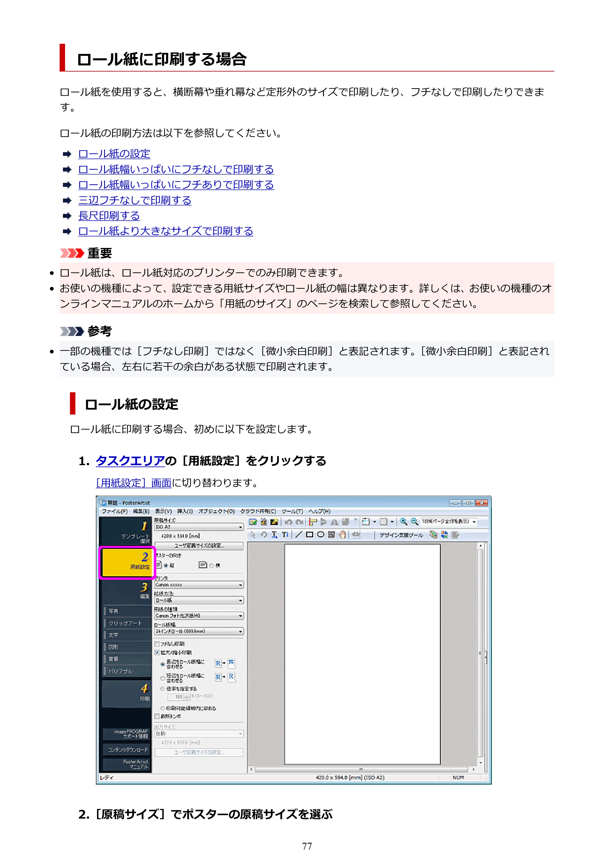Open the ヘルプ(H) menu
Viewport: 614px width, 868px height.
point(319,511)
